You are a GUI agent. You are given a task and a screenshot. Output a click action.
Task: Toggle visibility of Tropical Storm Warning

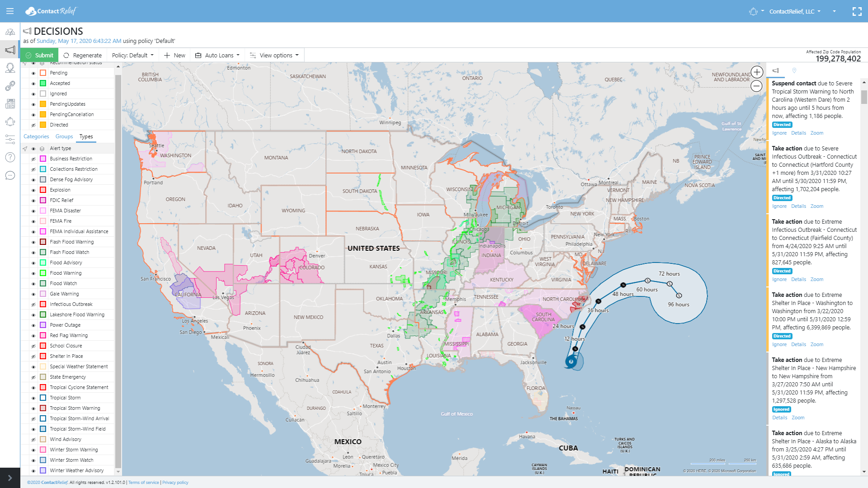coord(33,408)
